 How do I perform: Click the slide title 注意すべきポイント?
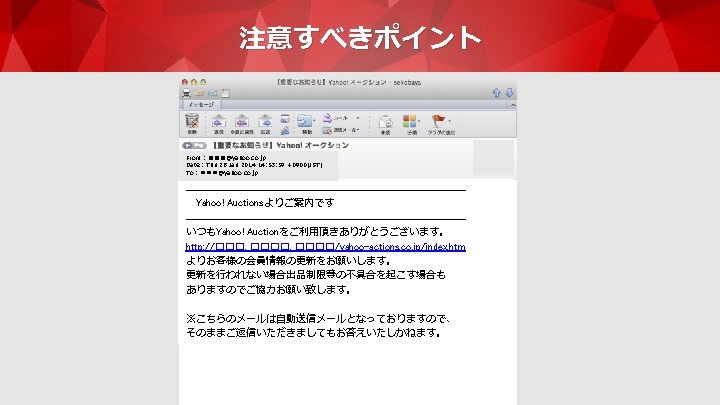pos(360,38)
